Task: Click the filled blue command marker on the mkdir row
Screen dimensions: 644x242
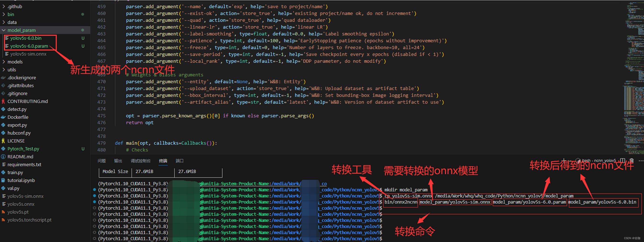Action: (94, 190)
